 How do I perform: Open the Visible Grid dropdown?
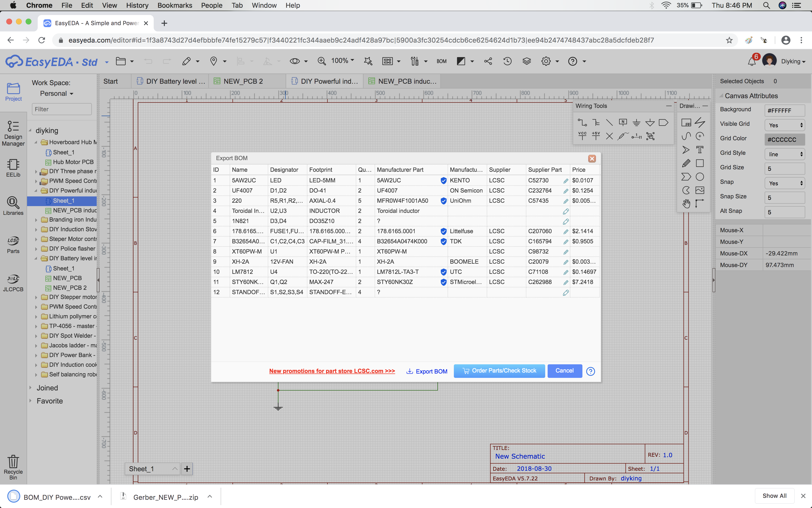coord(784,125)
